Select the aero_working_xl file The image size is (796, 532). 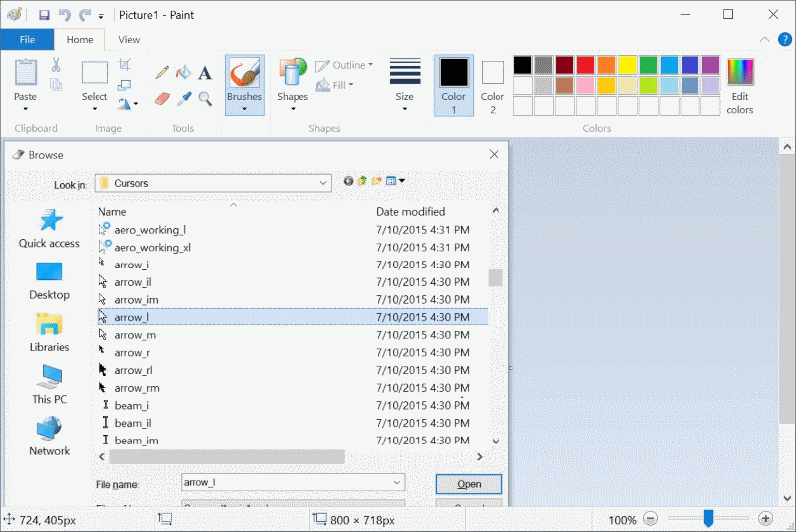point(293,247)
